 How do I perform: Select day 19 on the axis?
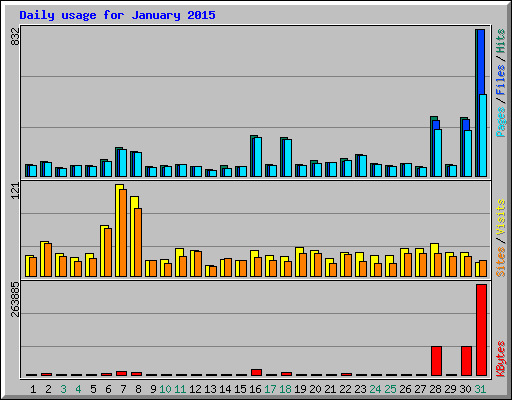click(x=300, y=389)
